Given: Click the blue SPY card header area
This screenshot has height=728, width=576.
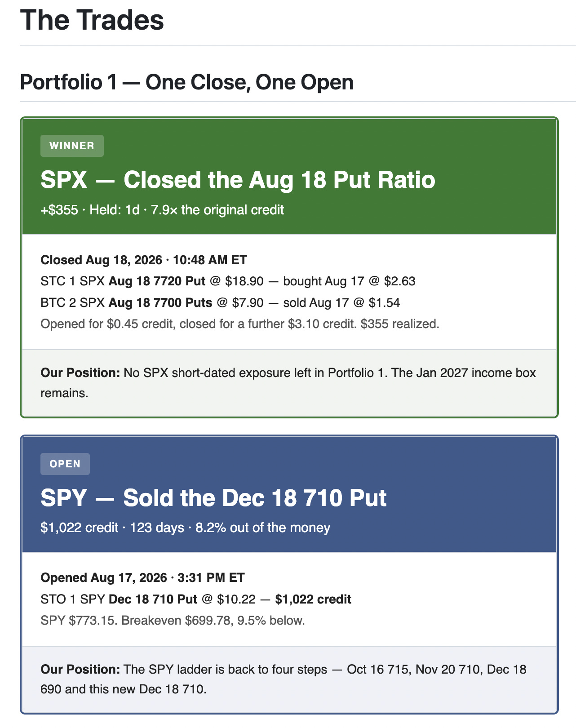Looking at the screenshot, I should 289,494.
